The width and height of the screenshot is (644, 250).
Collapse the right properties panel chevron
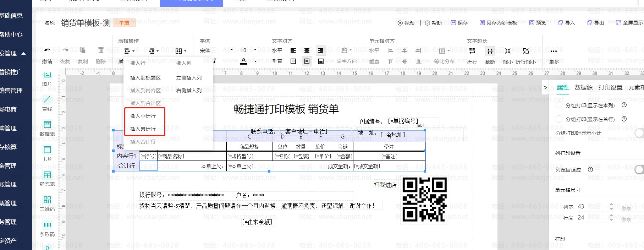(x=545, y=87)
